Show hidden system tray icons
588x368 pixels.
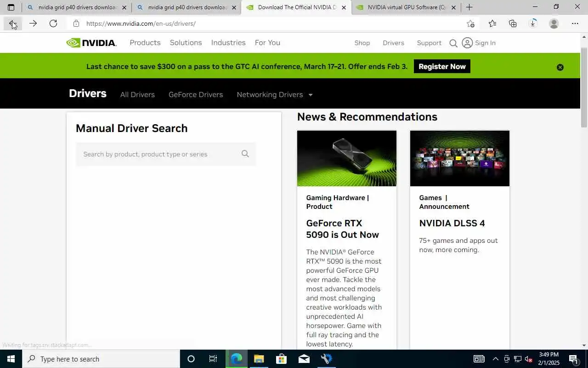495,359
